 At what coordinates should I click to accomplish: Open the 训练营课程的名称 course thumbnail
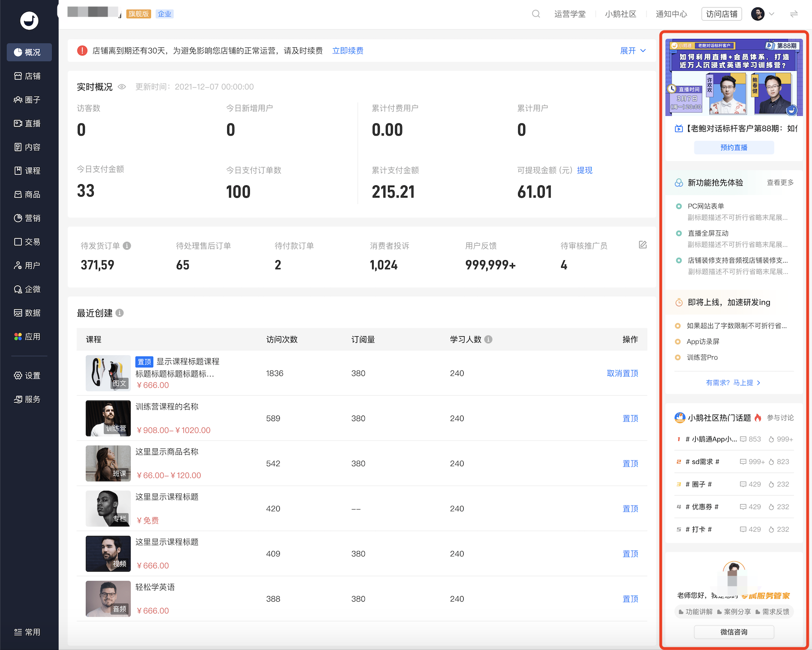(108, 418)
